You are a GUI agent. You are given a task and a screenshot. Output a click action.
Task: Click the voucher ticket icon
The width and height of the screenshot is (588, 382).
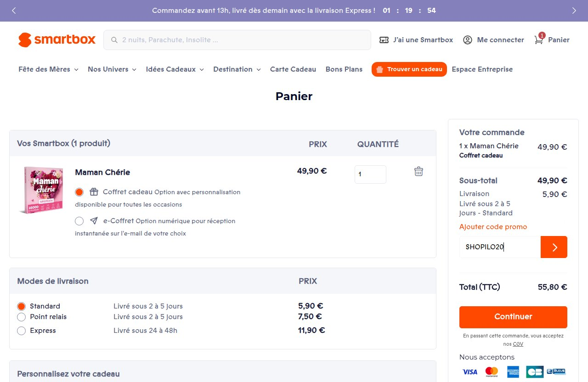click(384, 40)
